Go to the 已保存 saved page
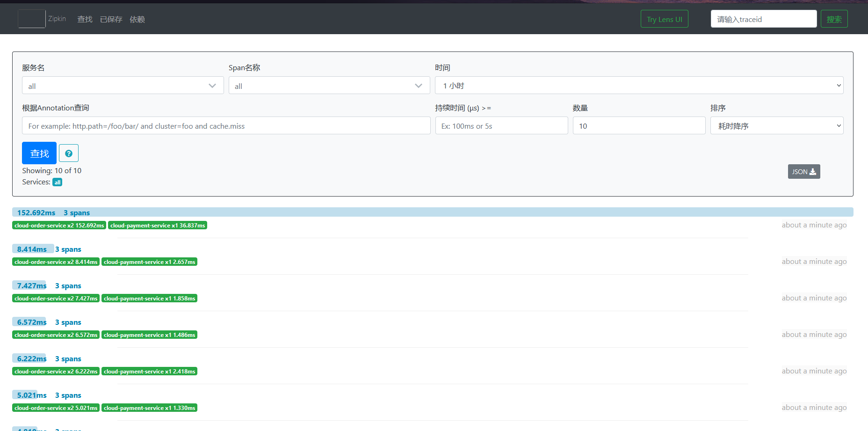Image resolution: width=868 pixels, height=431 pixels. pyautogui.click(x=111, y=19)
